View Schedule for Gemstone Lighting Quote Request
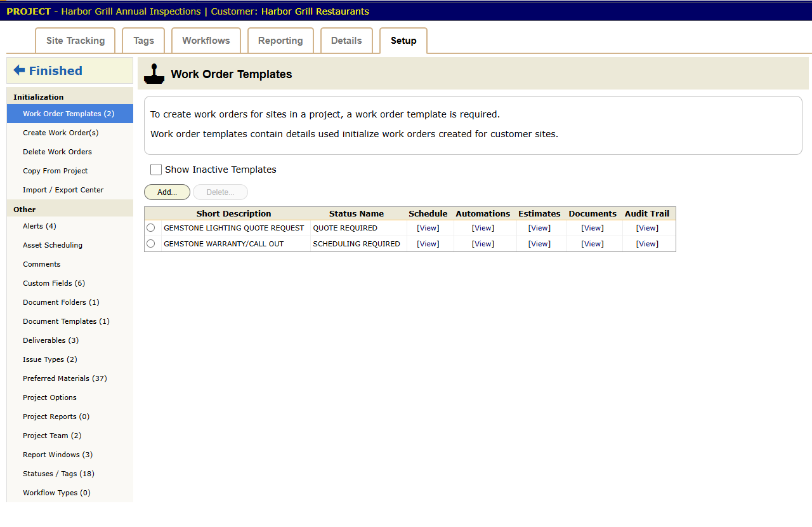 tap(428, 228)
